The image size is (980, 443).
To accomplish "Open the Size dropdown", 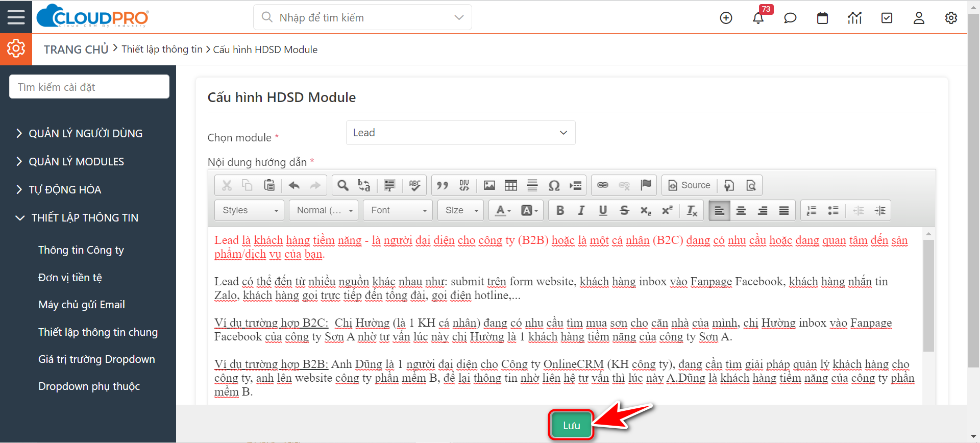I will pyautogui.click(x=460, y=210).
